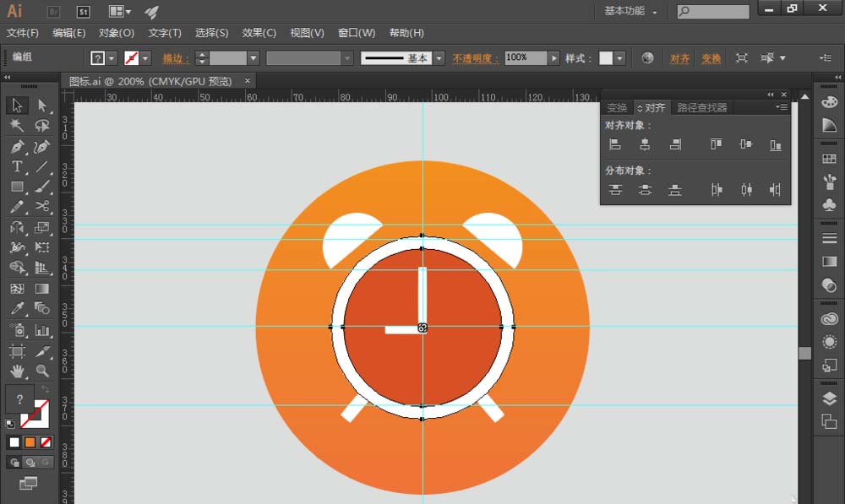Screen dimensions: 845x504
Task: Switch to 路径查找器 tab
Action: click(x=701, y=108)
